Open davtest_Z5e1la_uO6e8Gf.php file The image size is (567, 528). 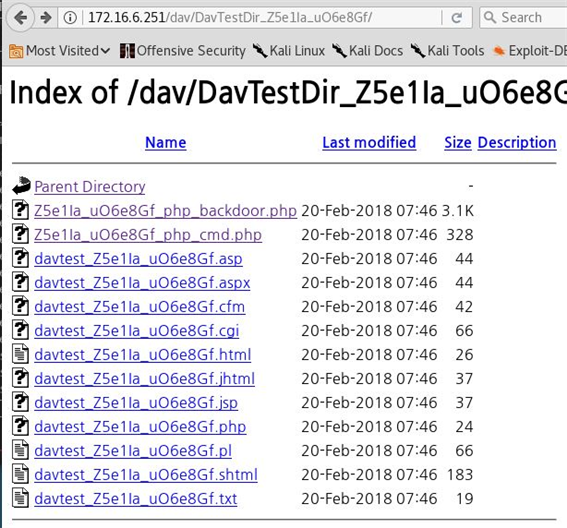coord(140,426)
